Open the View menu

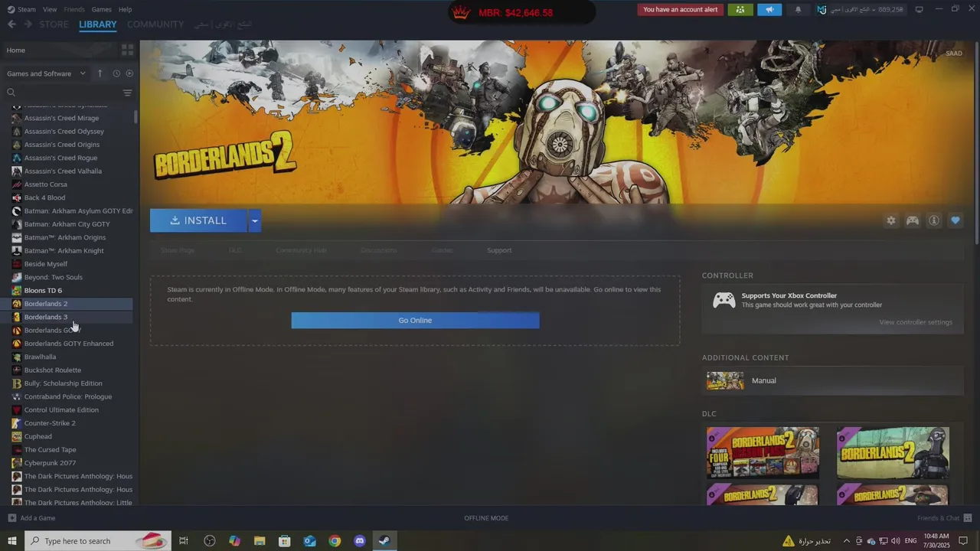[x=50, y=9]
